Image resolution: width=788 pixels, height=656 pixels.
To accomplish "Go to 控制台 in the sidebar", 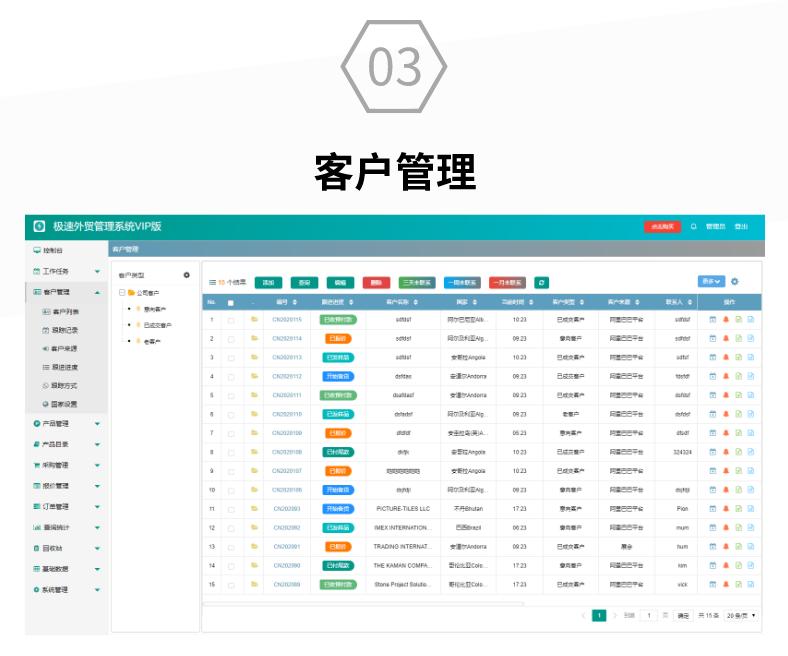I will coord(53,250).
